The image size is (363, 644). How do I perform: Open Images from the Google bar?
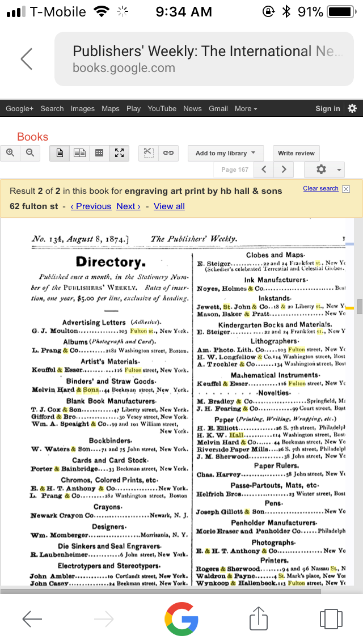(x=83, y=108)
